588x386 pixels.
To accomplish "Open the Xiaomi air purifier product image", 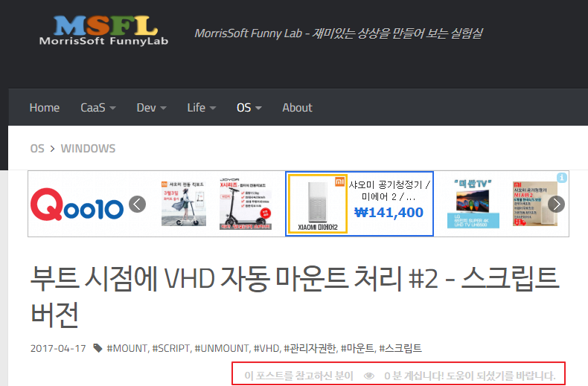I will (x=317, y=205).
